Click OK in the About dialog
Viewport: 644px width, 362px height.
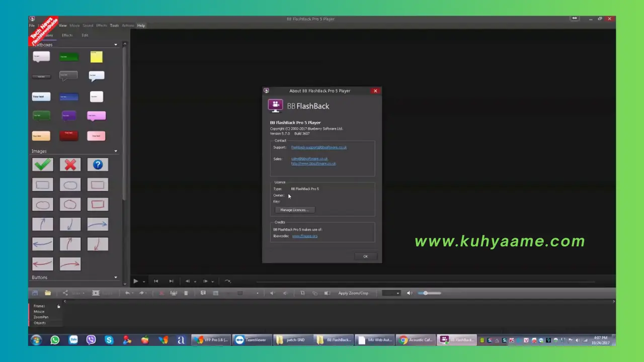pyautogui.click(x=365, y=256)
